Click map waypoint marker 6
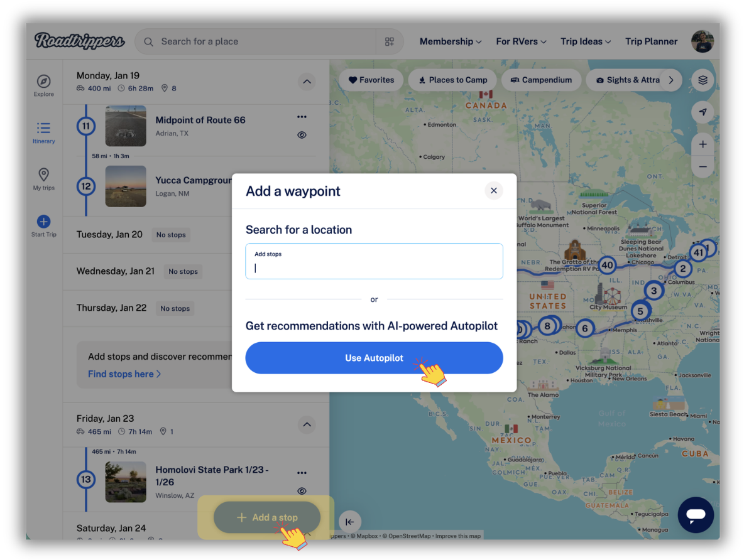This screenshot has height=560, width=749. tap(584, 328)
